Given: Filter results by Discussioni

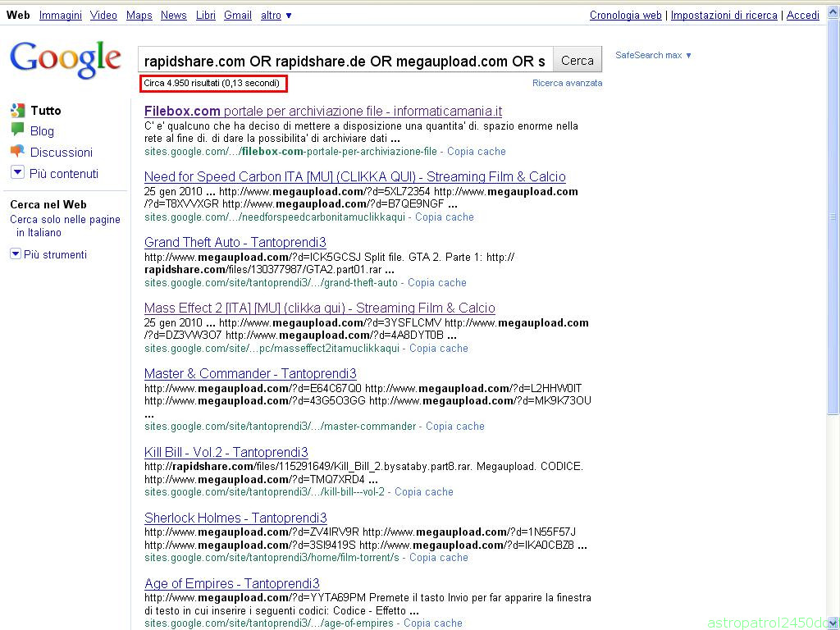Looking at the screenshot, I should [x=62, y=153].
